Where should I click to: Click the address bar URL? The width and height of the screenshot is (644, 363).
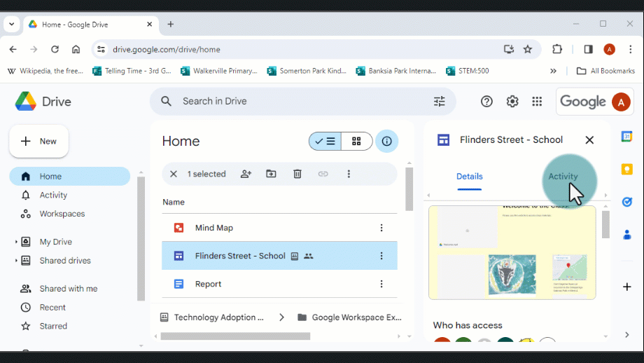click(x=167, y=49)
